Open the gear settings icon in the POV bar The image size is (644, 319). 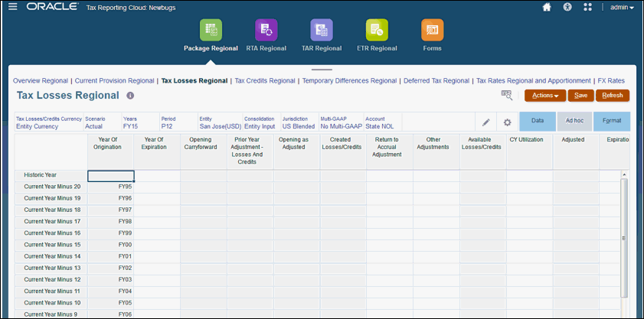507,122
